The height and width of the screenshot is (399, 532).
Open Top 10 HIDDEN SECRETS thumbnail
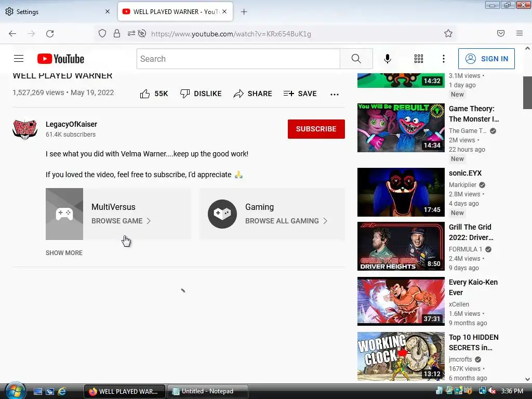[x=401, y=356]
